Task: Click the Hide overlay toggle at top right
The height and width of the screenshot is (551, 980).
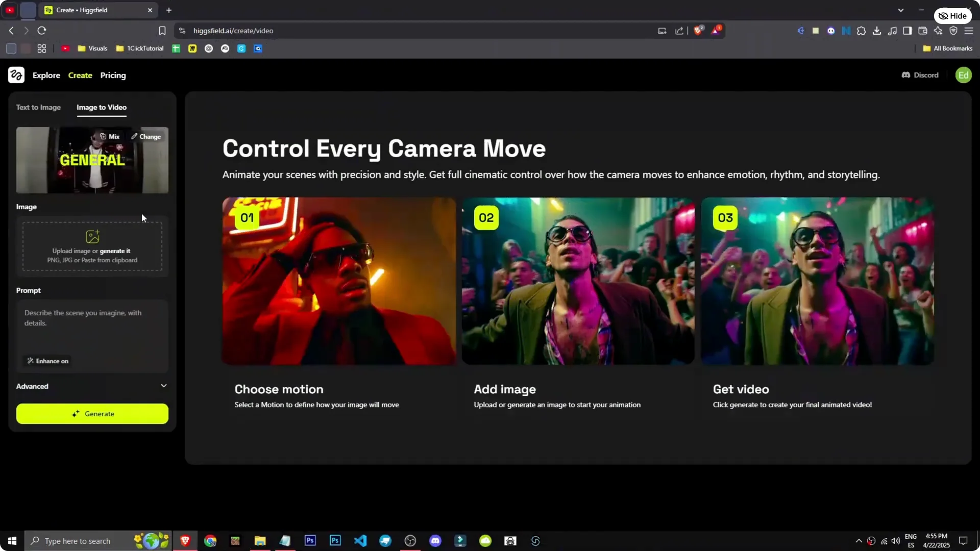Action: [x=952, y=15]
